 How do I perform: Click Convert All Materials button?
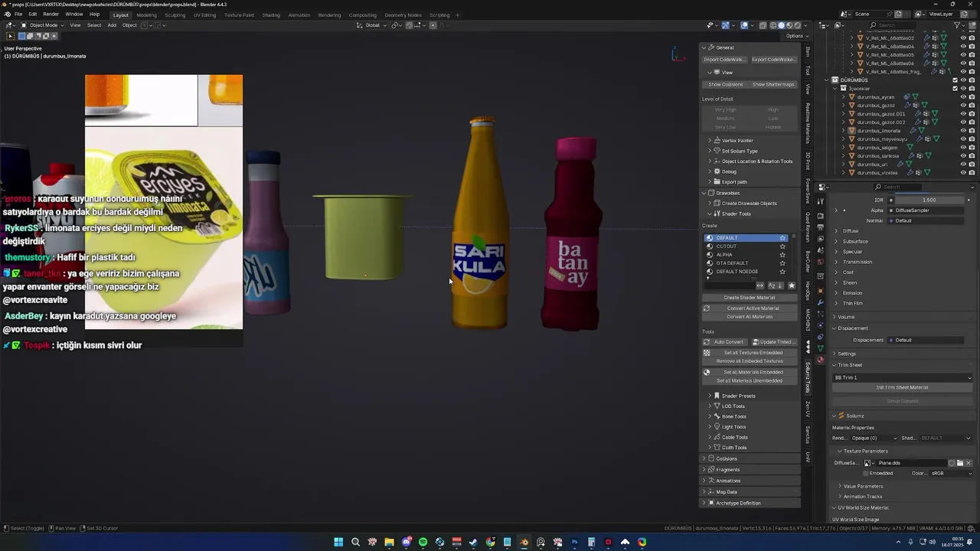tap(750, 317)
